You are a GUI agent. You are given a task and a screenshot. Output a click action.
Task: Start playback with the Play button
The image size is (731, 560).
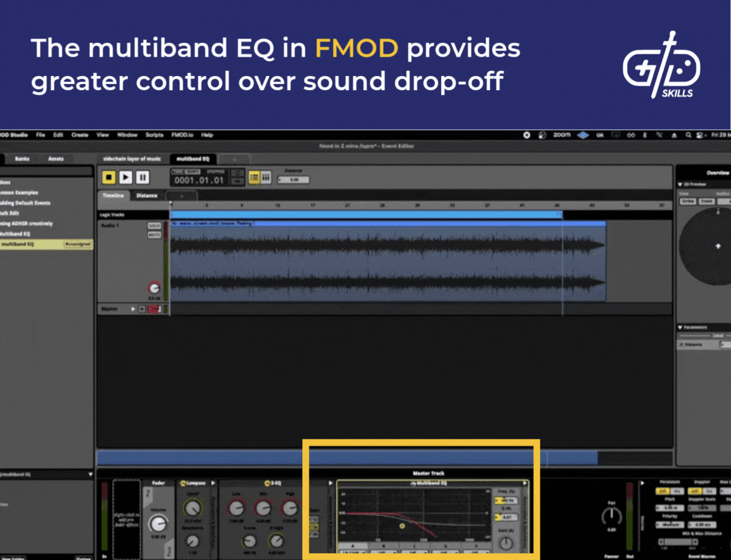[x=125, y=177]
